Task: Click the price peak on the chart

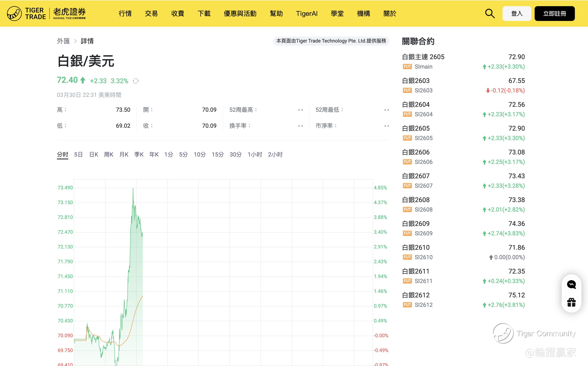Action: (133, 188)
